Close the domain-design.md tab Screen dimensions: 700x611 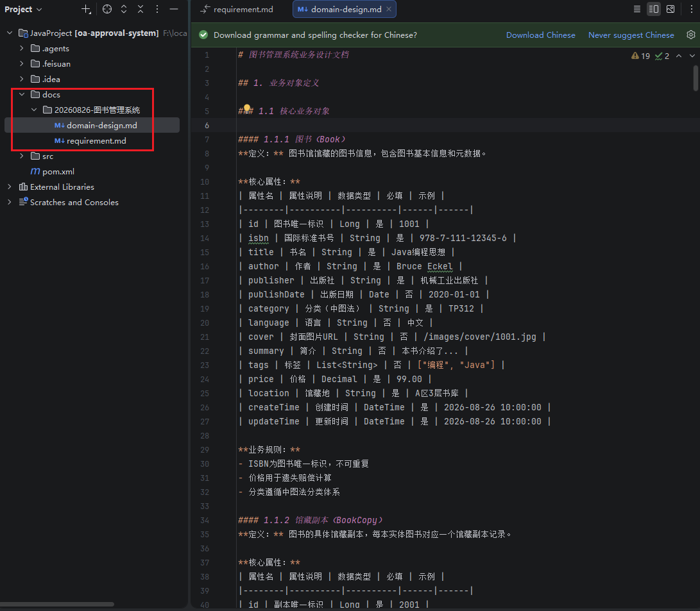pyautogui.click(x=389, y=9)
